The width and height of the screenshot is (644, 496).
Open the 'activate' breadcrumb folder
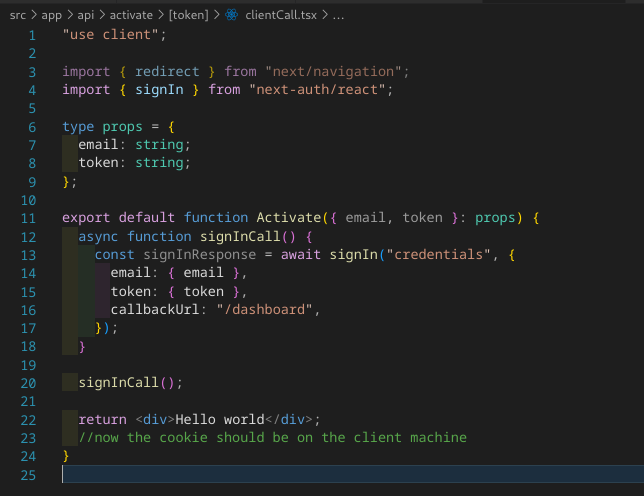tap(131, 15)
